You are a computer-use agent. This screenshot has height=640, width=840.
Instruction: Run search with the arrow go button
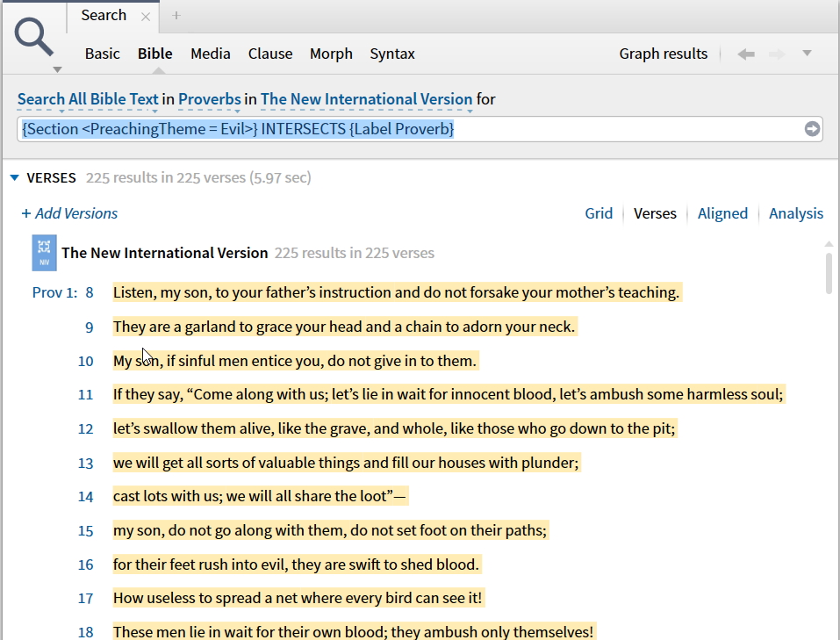[812, 129]
